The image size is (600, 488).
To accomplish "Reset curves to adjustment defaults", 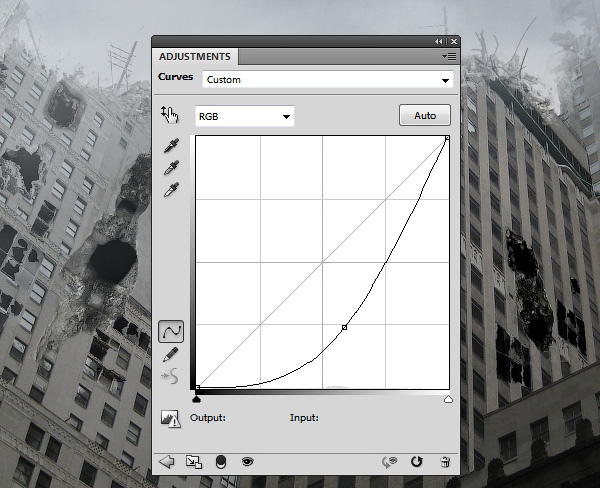I will click(417, 461).
